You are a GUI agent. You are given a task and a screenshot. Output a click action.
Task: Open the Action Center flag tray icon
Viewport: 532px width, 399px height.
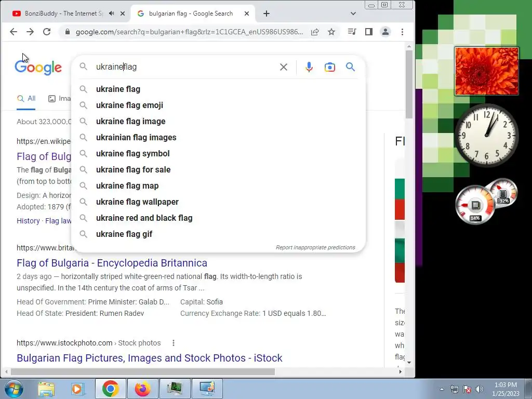[x=467, y=389]
